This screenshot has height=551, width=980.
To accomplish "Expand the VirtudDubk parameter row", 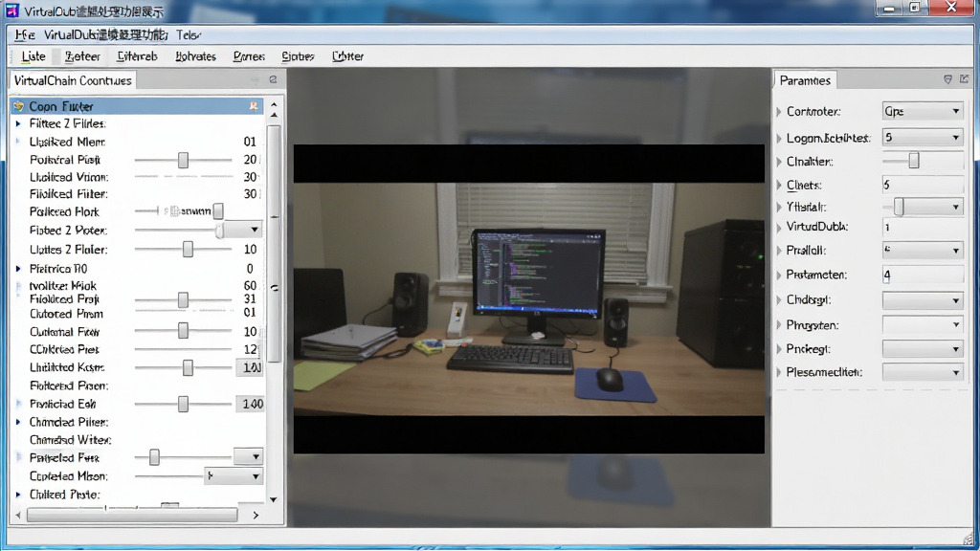I will coord(779,228).
